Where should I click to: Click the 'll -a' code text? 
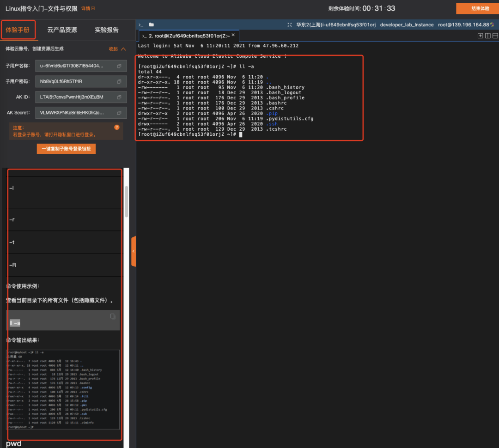tap(15, 323)
